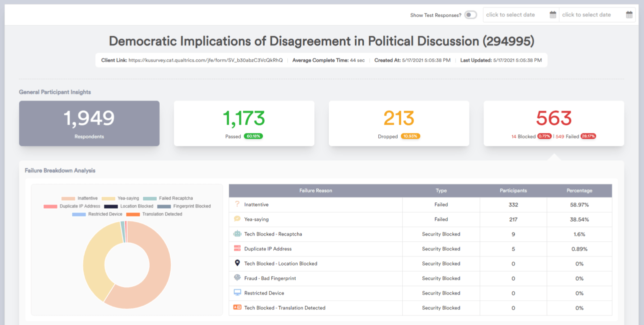This screenshot has height=325, width=644.
Task: Click the Location Blocked pin icon
Action: coord(237,263)
